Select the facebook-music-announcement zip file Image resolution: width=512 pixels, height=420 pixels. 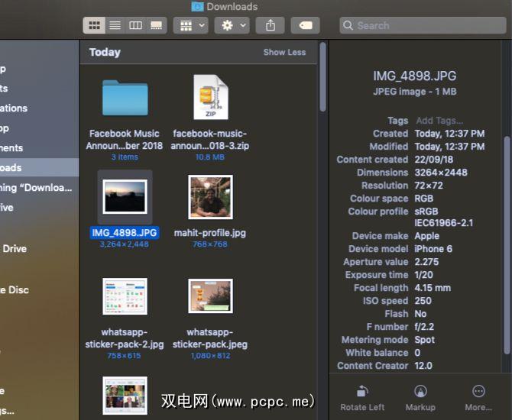(210, 98)
